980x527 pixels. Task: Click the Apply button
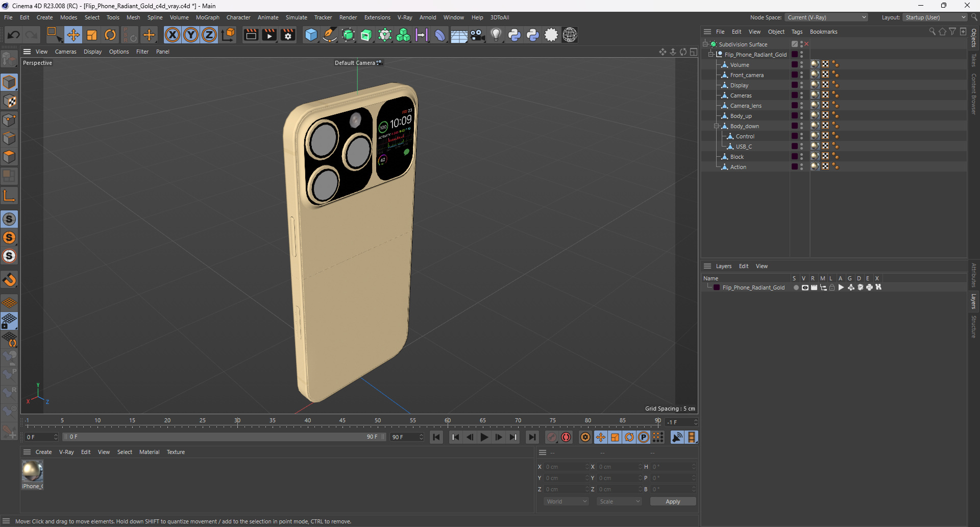coord(673,501)
